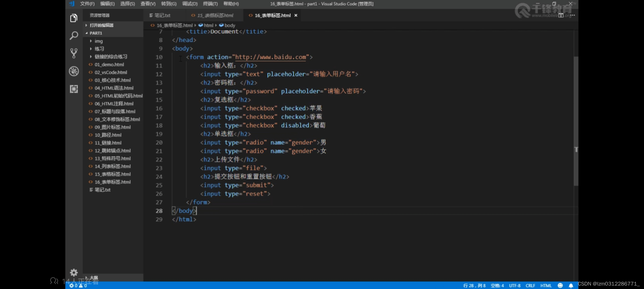The height and width of the screenshot is (289, 644).
Task: Click the HTML language mode selector
Action: pyautogui.click(x=546, y=286)
